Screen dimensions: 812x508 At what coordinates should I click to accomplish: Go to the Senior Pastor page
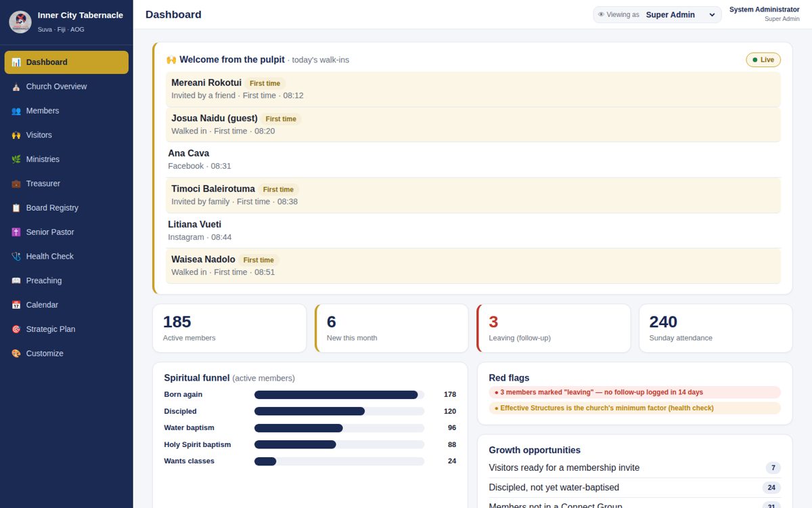pos(66,232)
